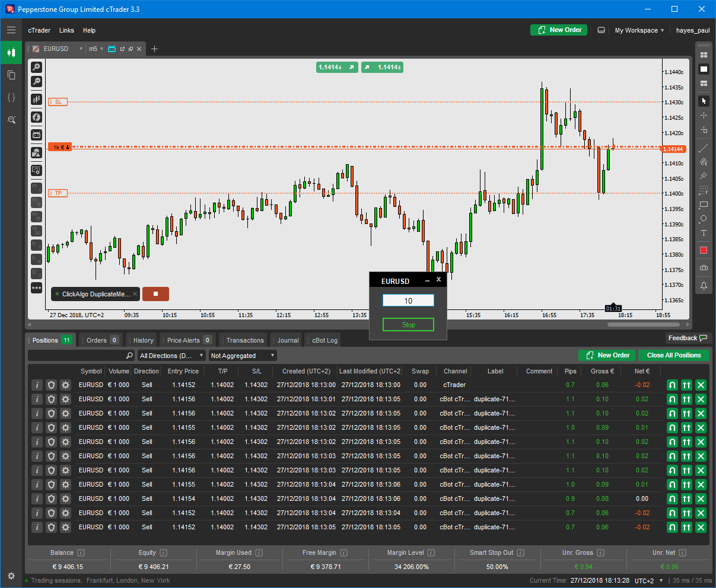Image resolution: width=716 pixels, height=588 pixels.
Task: Click the positions search field
Action: coord(81,356)
